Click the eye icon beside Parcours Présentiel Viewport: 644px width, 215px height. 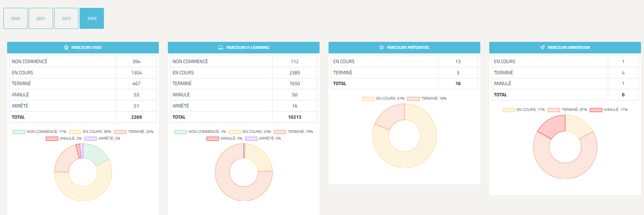(x=382, y=47)
